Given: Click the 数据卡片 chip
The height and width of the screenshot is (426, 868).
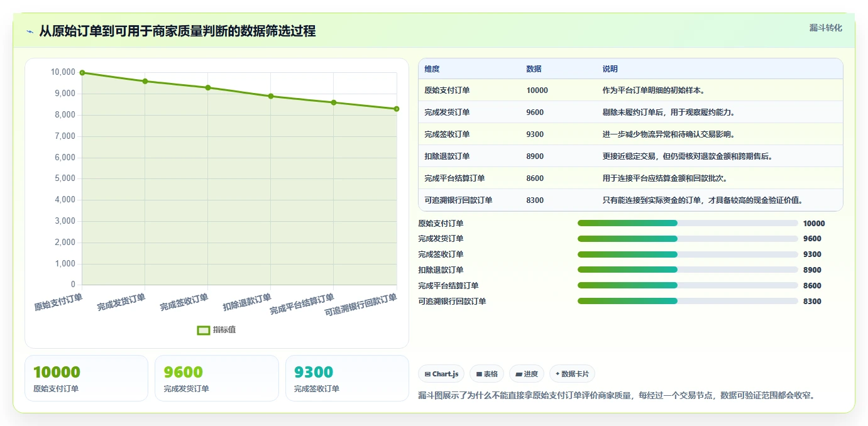Looking at the screenshot, I should [x=572, y=374].
